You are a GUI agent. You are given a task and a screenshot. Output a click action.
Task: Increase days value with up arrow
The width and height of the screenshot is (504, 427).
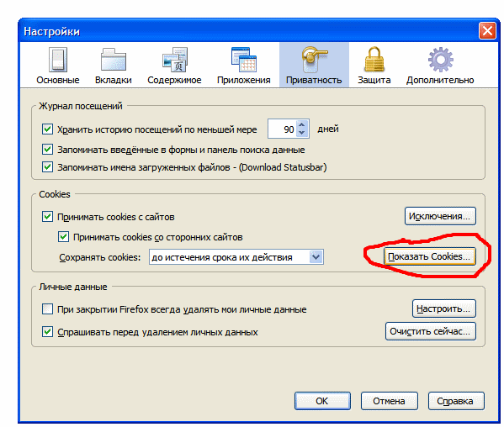(302, 124)
